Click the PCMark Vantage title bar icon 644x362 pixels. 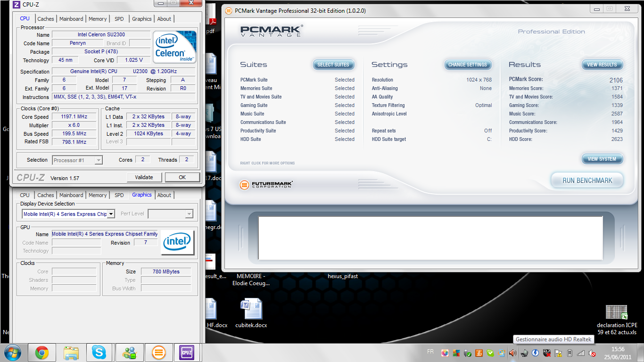pos(229,10)
